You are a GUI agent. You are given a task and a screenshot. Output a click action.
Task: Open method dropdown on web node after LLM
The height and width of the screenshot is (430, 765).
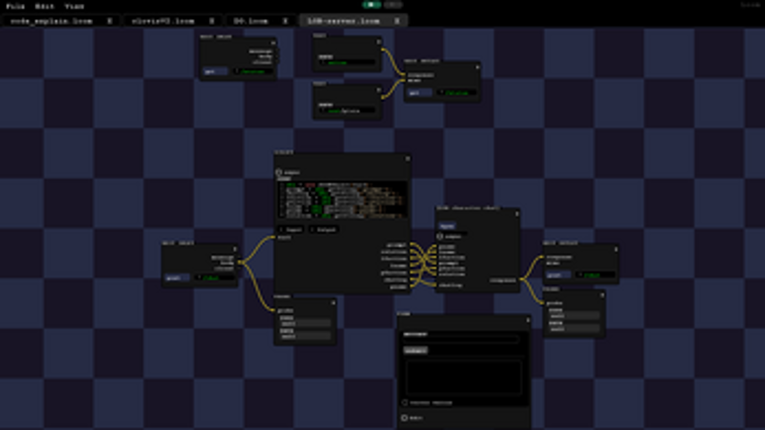(x=557, y=274)
